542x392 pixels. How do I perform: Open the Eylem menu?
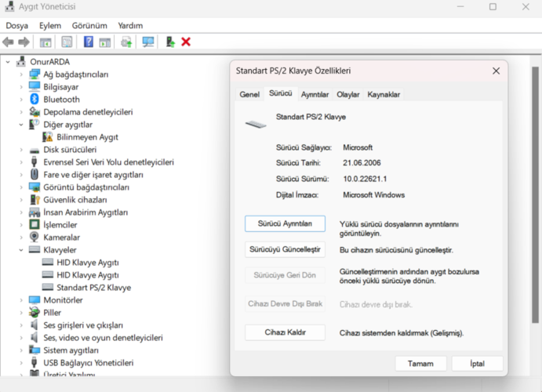[50, 26]
